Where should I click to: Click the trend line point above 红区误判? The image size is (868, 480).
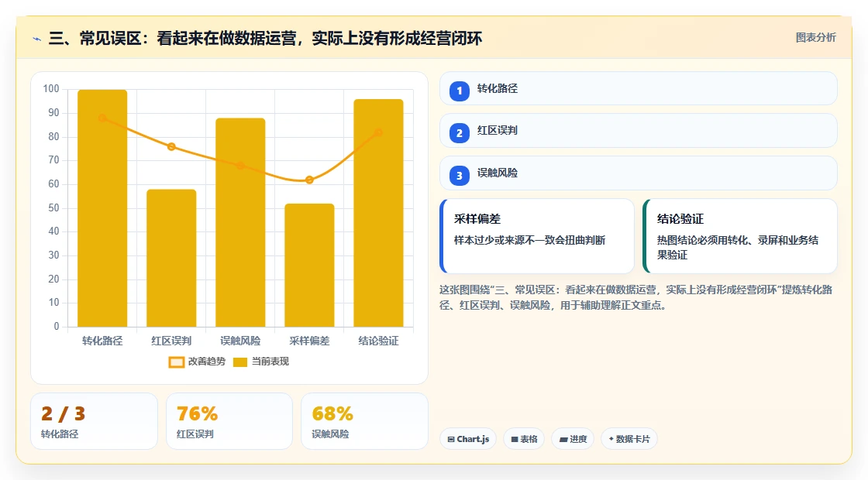pos(171,146)
